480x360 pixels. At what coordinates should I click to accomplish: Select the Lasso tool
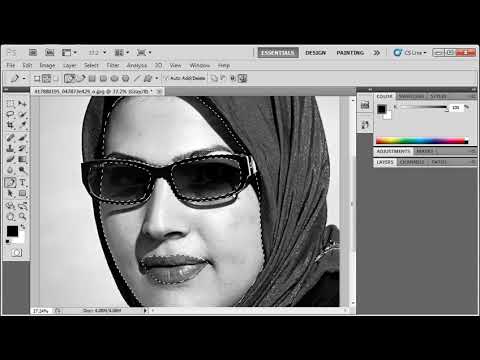point(10,114)
